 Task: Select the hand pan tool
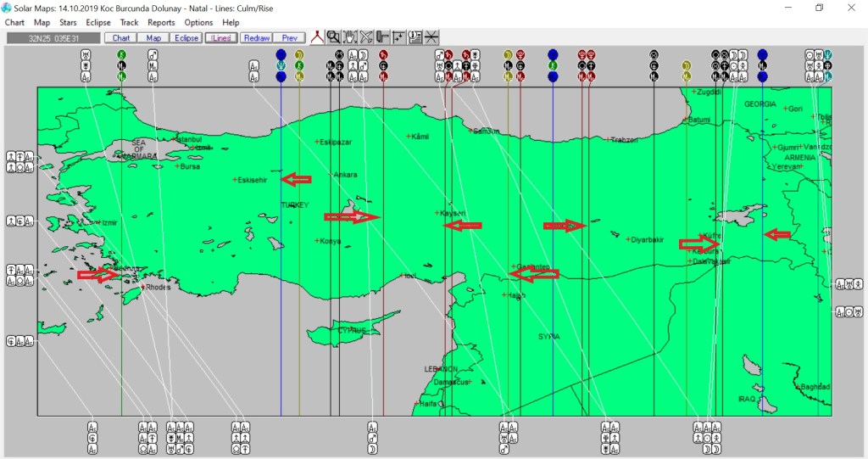[x=350, y=37]
